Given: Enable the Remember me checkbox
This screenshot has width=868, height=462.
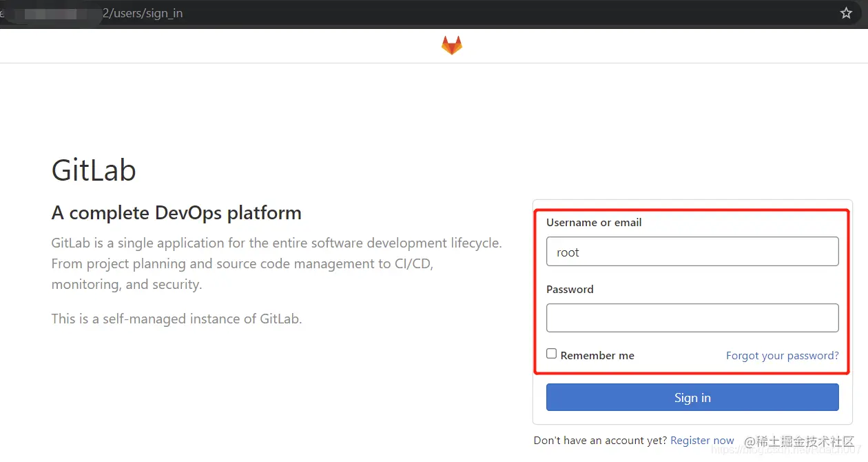Looking at the screenshot, I should pyautogui.click(x=551, y=354).
